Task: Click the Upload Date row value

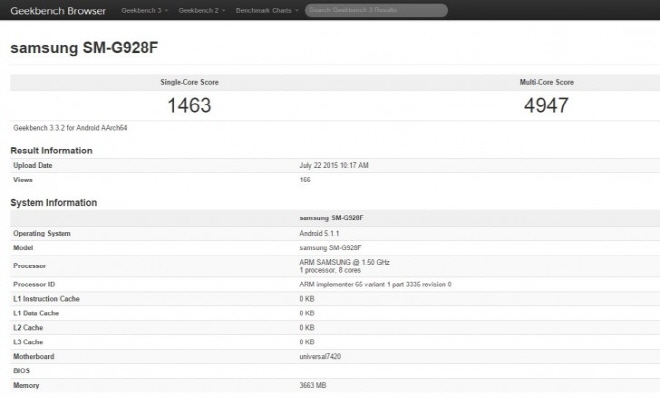Action: click(x=334, y=165)
